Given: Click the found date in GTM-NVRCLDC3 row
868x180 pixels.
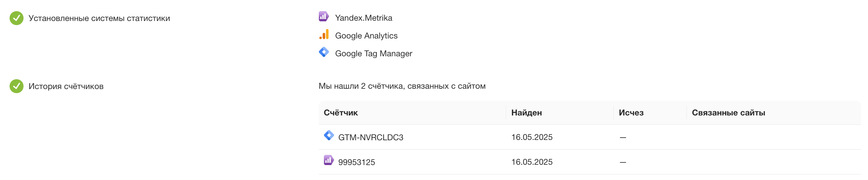Looking at the screenshot, I should [x=532, y=137].
